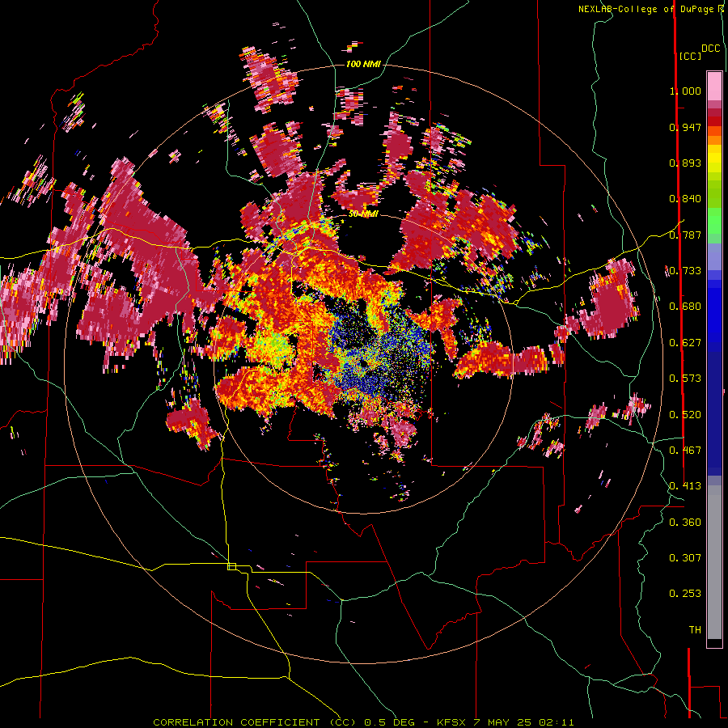Click the 0.413 legend value

(685, 486)
